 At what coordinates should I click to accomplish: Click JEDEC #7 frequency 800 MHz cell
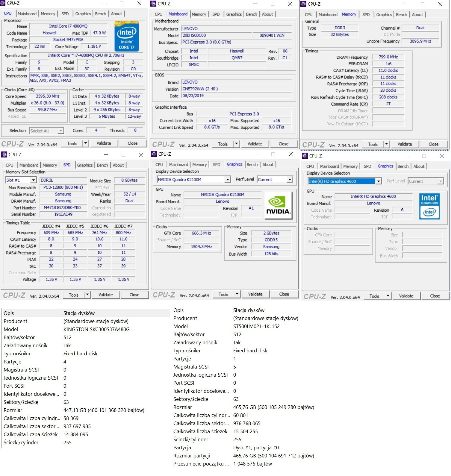123,233
